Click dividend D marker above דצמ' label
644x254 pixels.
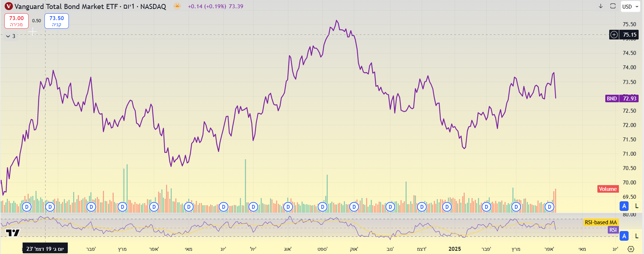tap(422, 207)
